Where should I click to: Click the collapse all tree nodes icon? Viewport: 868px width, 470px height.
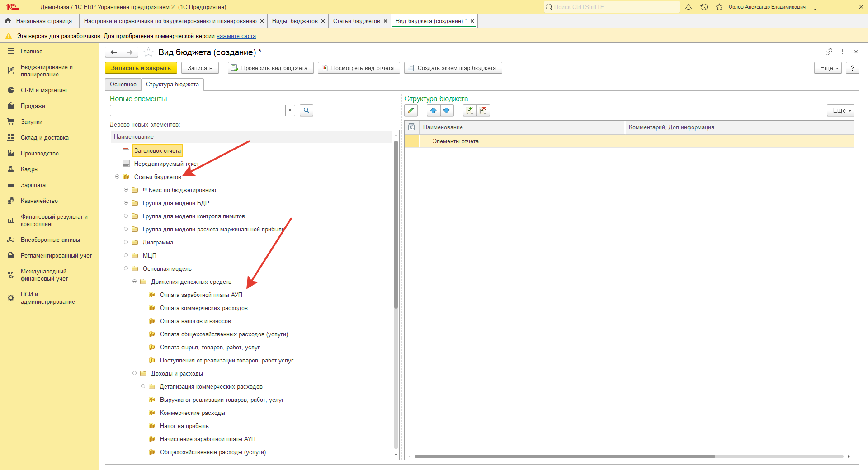point(483,110)
